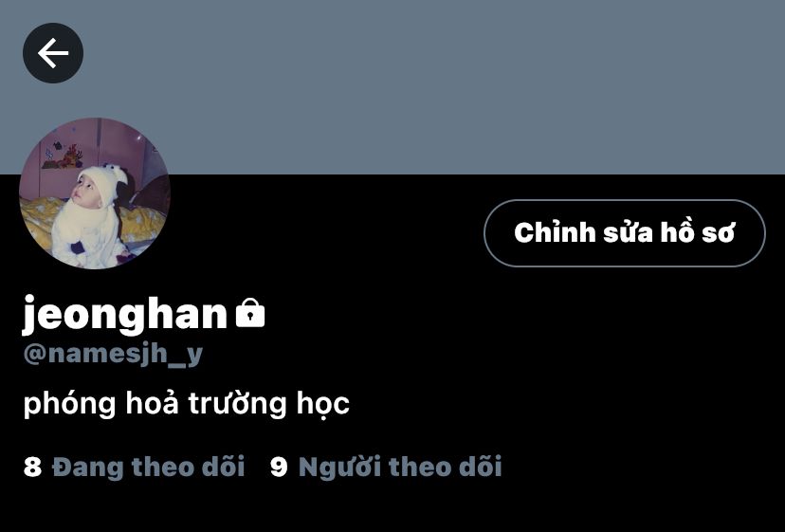View the avatar photo of baby in white hat

coord(95,193)
